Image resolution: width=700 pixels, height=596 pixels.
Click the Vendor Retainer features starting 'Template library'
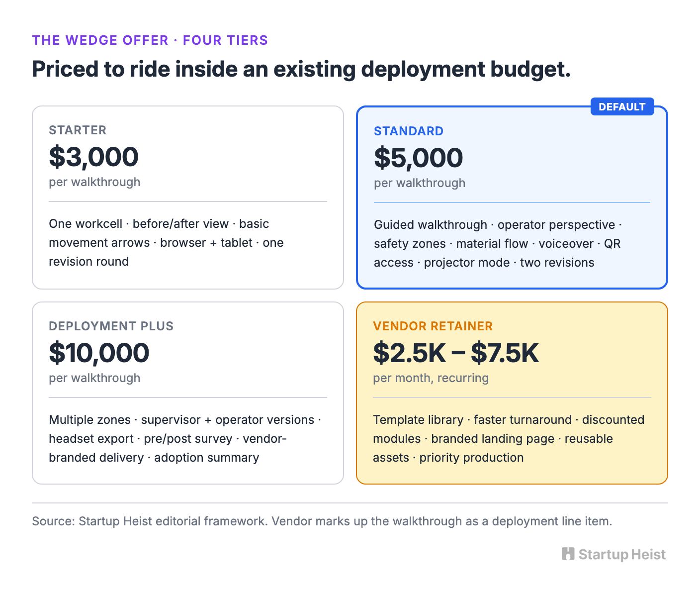click(x=509, y=439)
